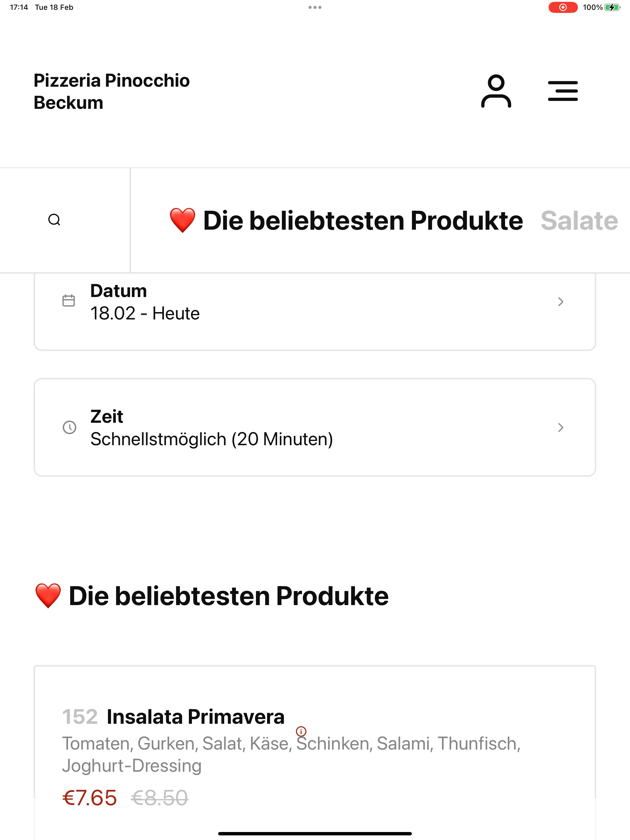Tap the search magnifier icon
Screen dimensions: 630x840
54,220
